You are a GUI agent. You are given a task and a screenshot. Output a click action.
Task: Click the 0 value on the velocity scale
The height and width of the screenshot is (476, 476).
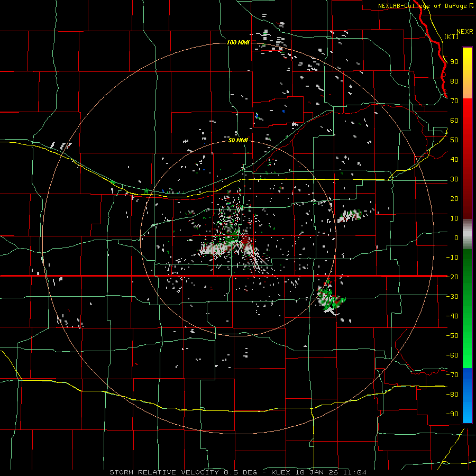[x=456, y=238]
